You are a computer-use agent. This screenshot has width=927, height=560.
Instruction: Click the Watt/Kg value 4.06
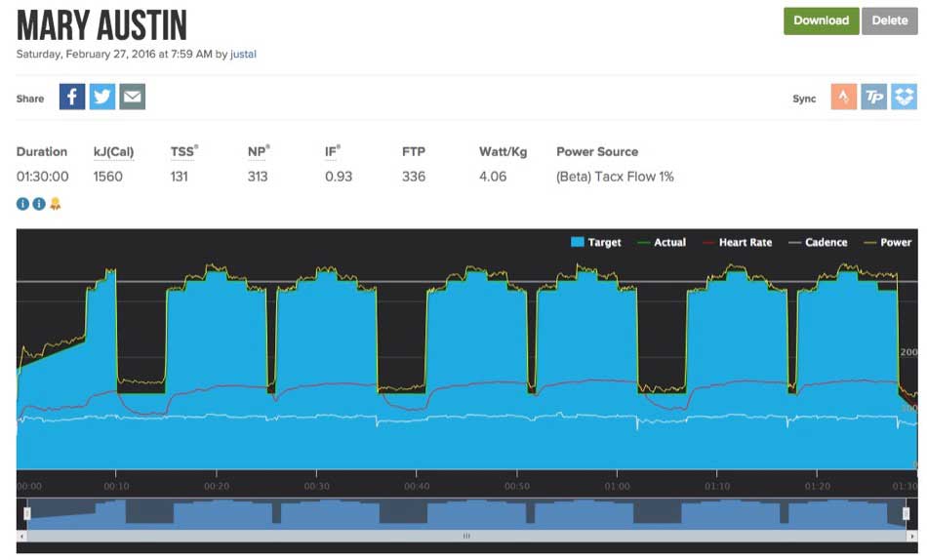tap(493, 177)
